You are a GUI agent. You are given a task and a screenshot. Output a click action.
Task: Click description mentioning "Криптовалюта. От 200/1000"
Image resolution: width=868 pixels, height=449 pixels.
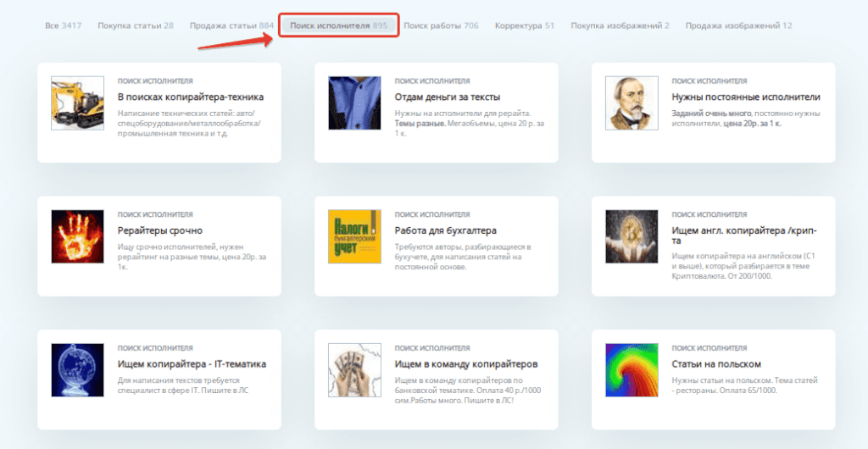(x=744, y=267)
